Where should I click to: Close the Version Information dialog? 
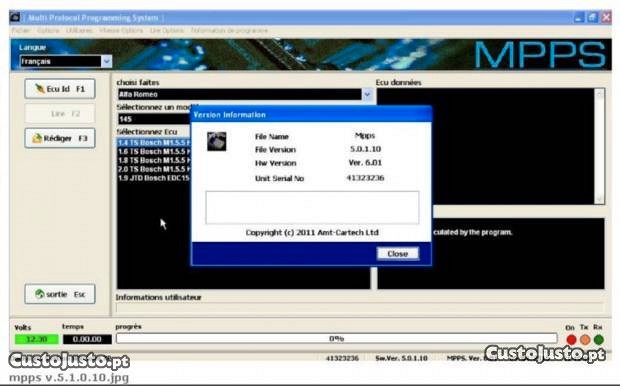[x=397, y=254]
